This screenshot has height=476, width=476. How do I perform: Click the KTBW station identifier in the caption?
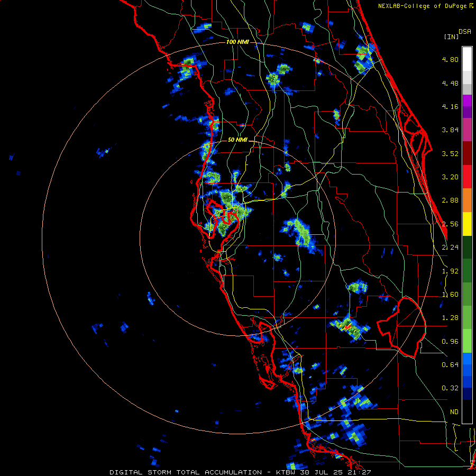click(x=286, y=472)
